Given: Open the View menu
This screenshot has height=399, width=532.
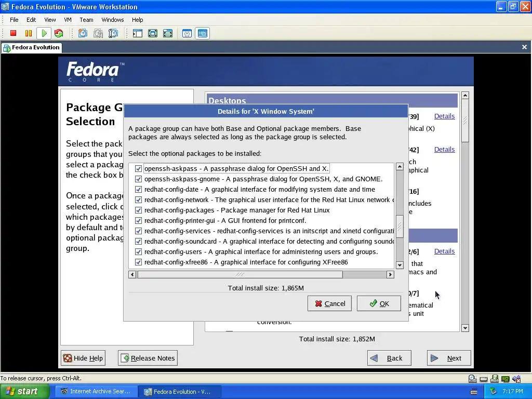Looking at the screenshot, I should pyautogui.click(x=50, y=20).
